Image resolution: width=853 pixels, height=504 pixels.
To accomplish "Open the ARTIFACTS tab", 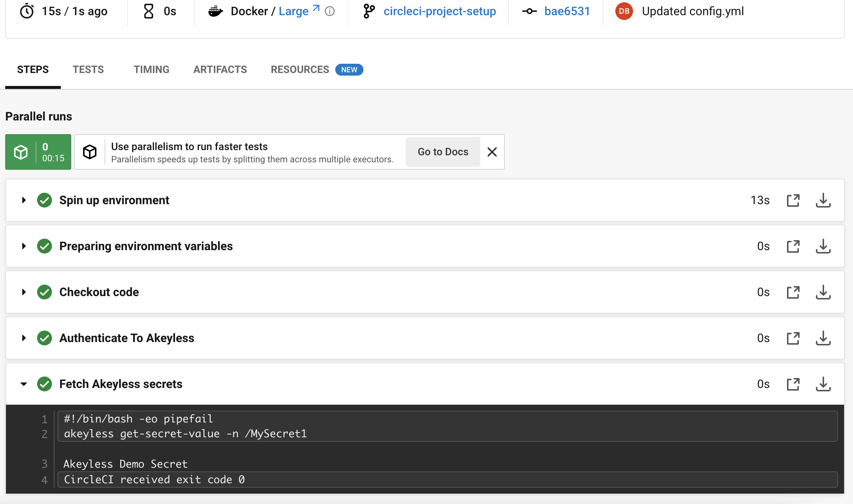I will [x=220, y=69].
